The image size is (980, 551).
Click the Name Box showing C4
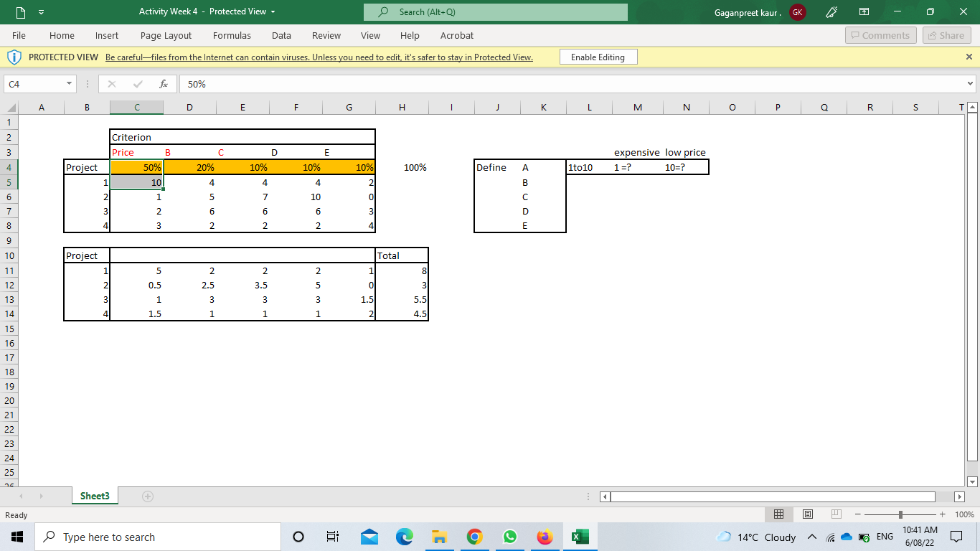pos(34,84)
